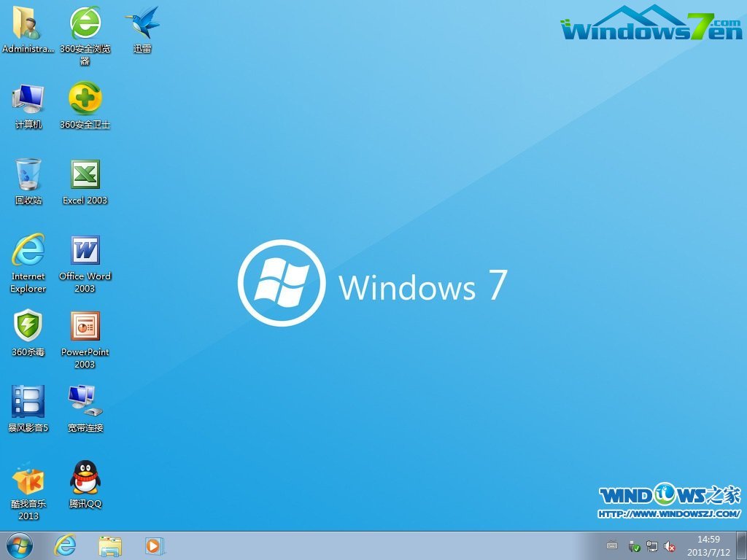This screenshot has width=747, height=560.
Task: Open the Windows Start menu
Action: pyautogui.click(x=19, y=545)
